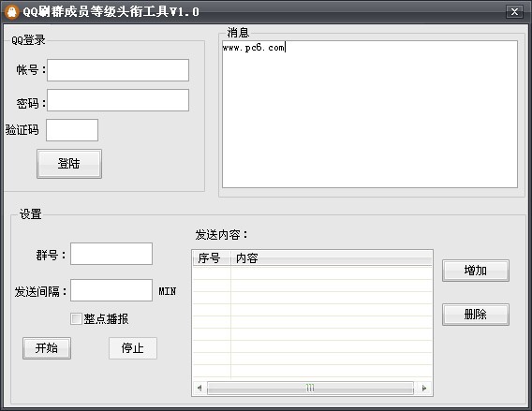Click the 开始 start button
The image size is (532, 411).
pyautogui.click(x=47, y=348)
